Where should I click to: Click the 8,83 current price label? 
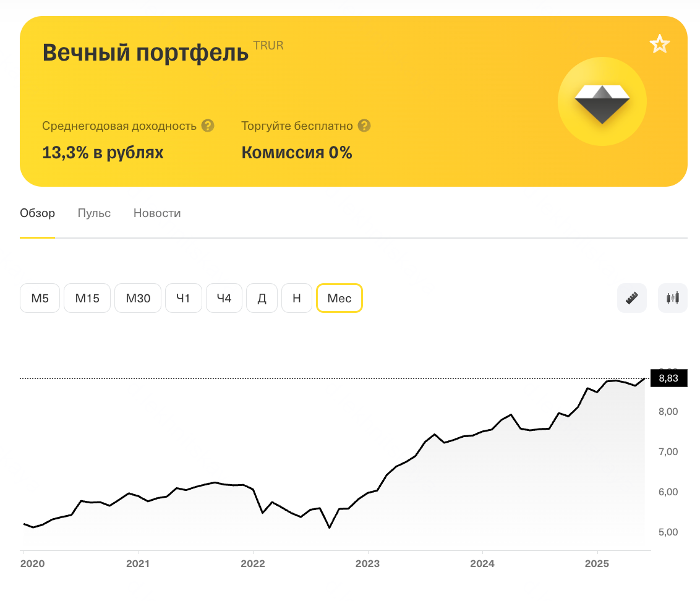pyautogui.click(x=668, y=379)
